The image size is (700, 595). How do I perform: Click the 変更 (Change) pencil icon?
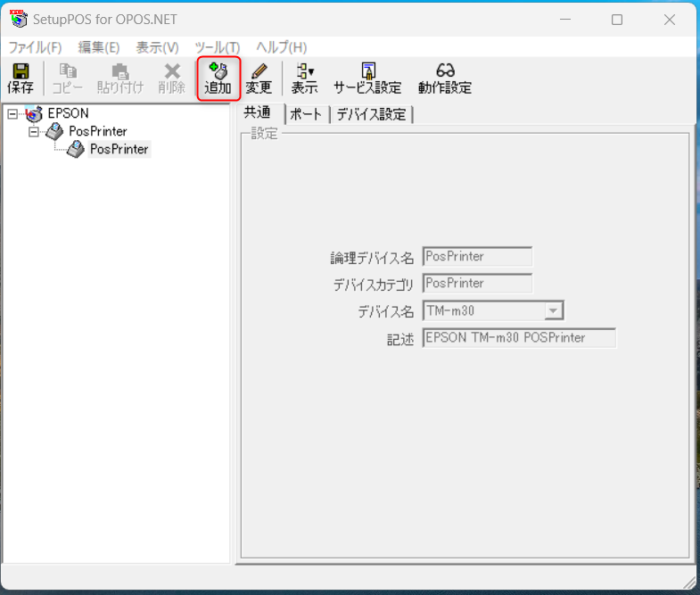pyautogui.click(x=259, y=78)
